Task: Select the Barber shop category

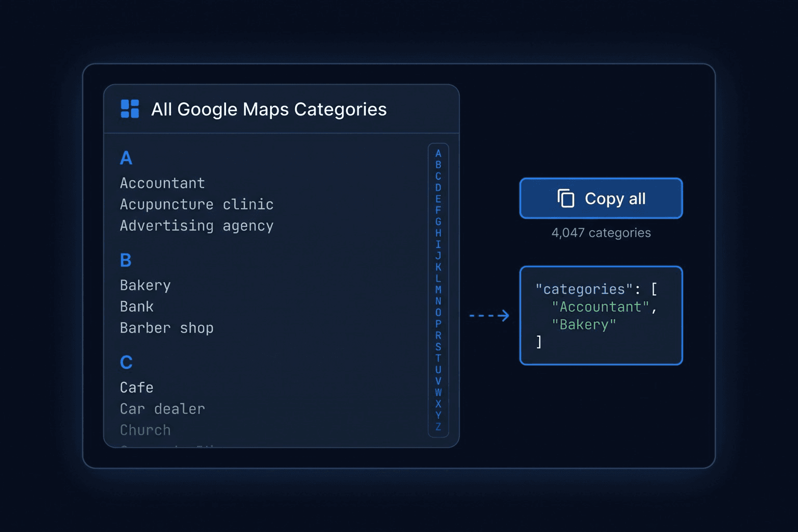Action: click(166, 328)
